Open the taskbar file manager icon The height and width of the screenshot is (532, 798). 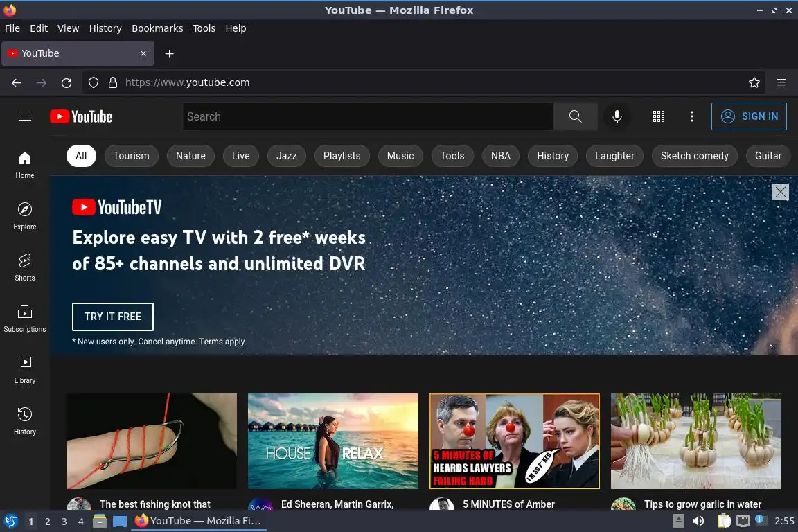pos(100,521)
